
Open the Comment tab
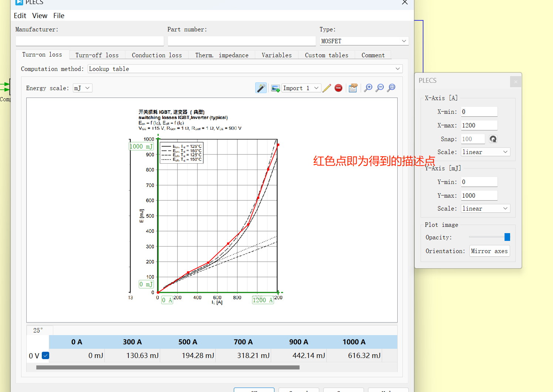click(x=373, y=55)
